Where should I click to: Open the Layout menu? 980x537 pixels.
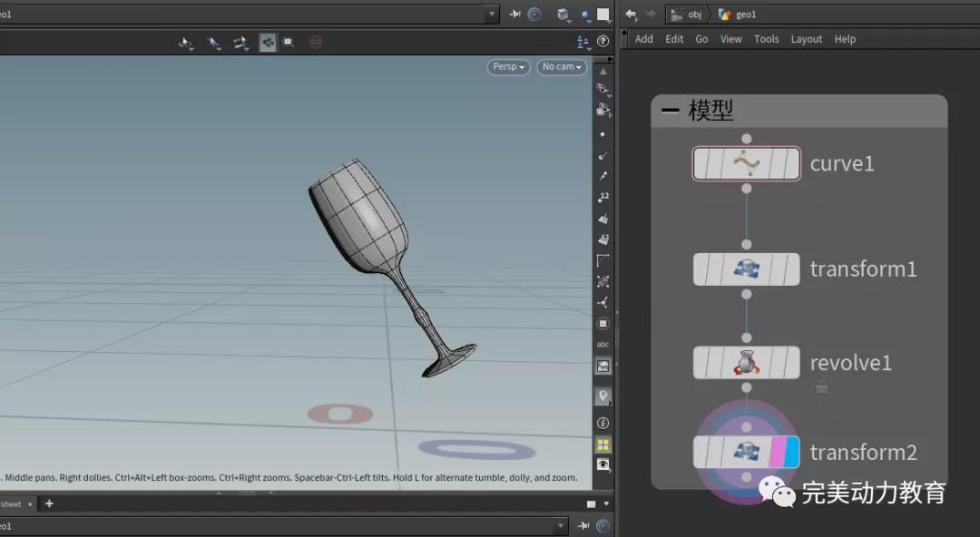click(806, 39)
